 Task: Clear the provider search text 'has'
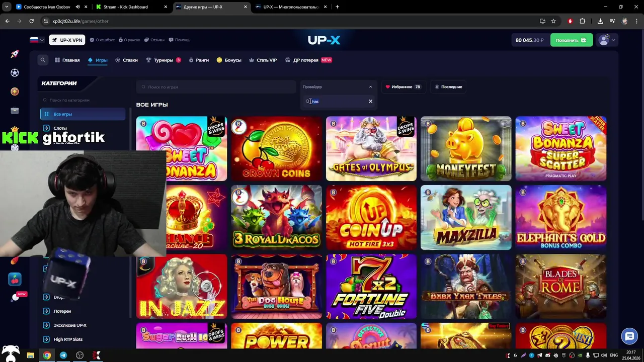(370, 102)
